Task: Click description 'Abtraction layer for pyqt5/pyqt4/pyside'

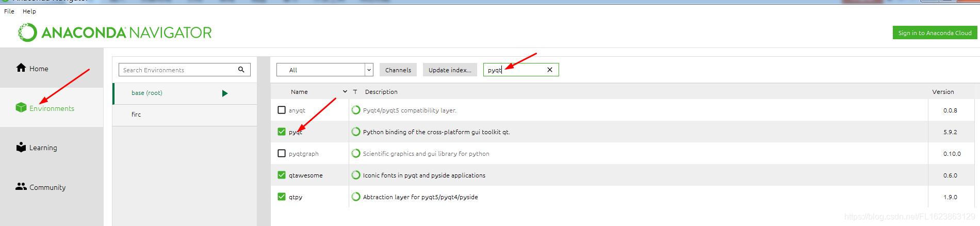Action: coord(420,197)
